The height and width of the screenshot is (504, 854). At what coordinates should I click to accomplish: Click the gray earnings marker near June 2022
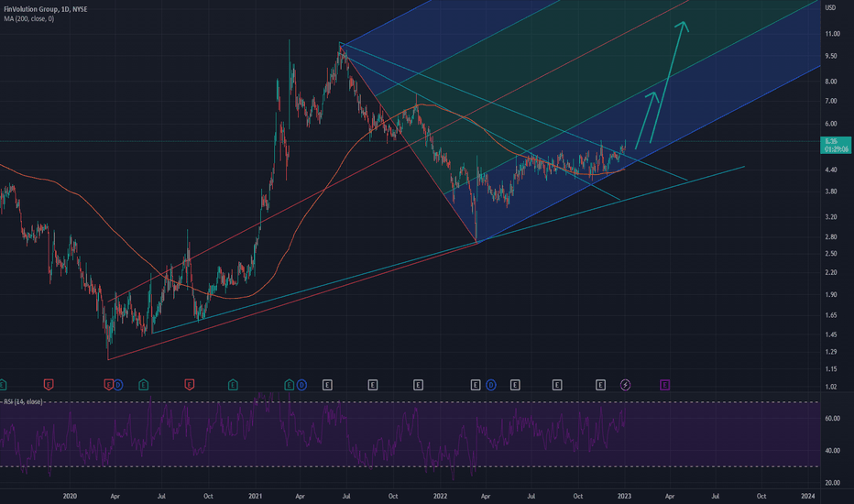(515, 385)
